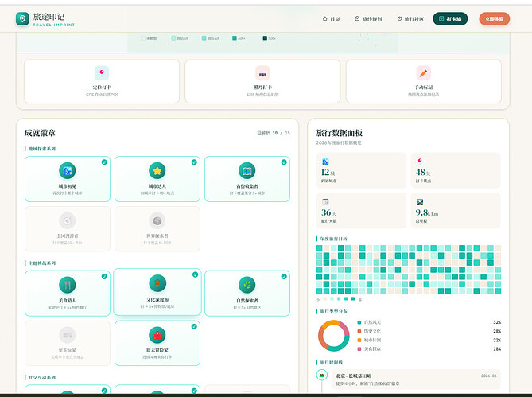Click the locked 全国漫游者 badge icon
The image size is (532, 397).
coord(68,221)
